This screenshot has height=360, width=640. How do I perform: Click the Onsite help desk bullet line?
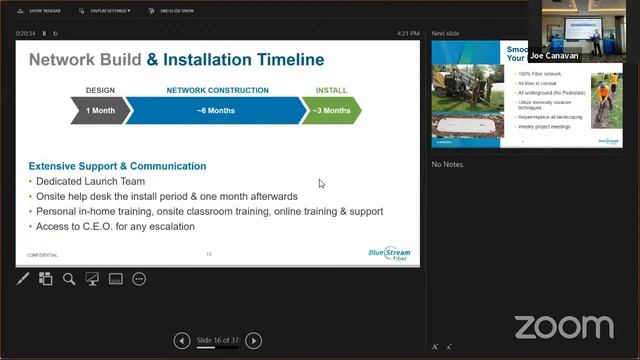[x=167, y=196]
